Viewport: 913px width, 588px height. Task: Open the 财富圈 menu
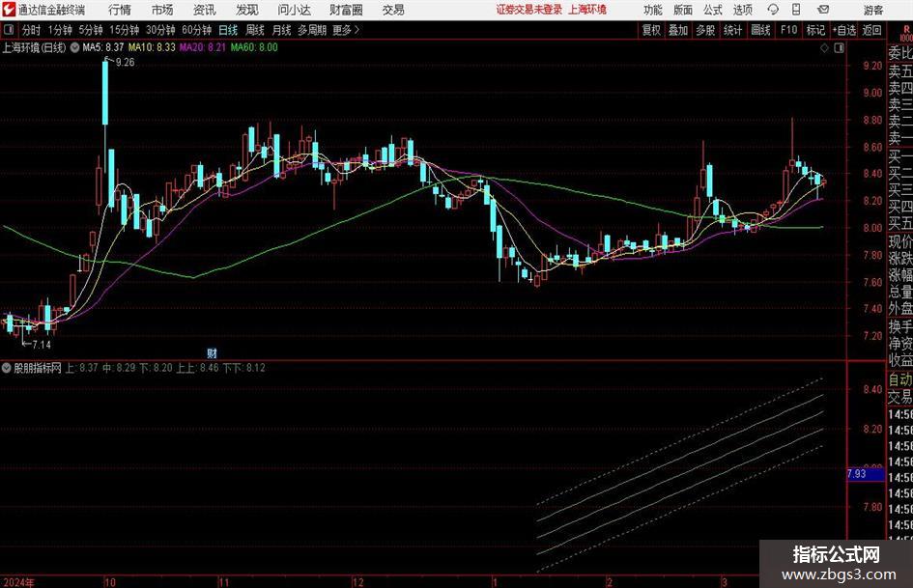click(347, 10)
